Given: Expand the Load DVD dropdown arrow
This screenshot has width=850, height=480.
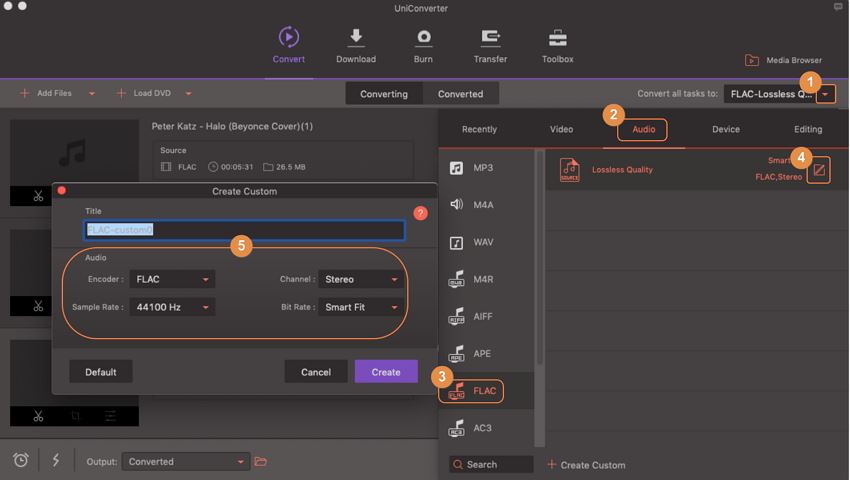Looking at the screenshot, I should (188, 94).
